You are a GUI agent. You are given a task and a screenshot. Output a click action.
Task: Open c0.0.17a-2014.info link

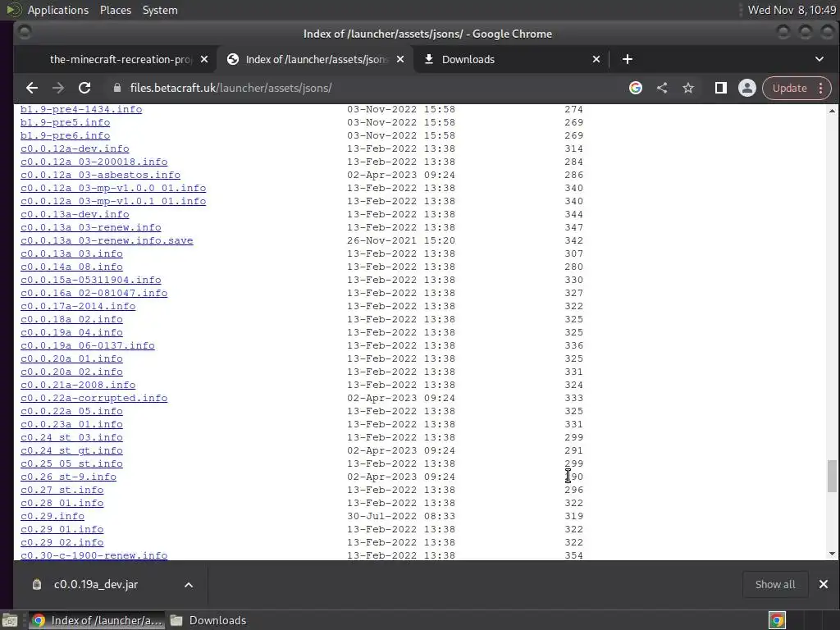pyautogui.click(x=78, y=307)
